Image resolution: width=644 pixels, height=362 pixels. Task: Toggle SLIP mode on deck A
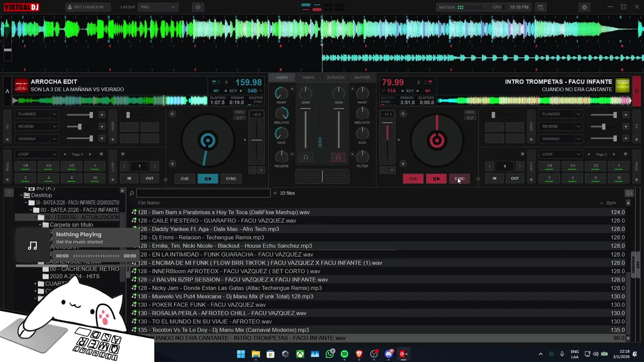pos(239,118)
